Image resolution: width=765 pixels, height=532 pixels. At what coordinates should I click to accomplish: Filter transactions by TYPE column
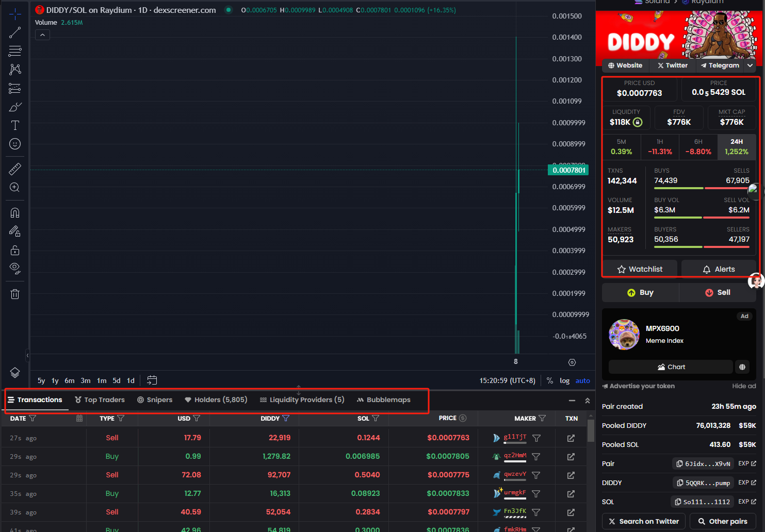[121, 418]
